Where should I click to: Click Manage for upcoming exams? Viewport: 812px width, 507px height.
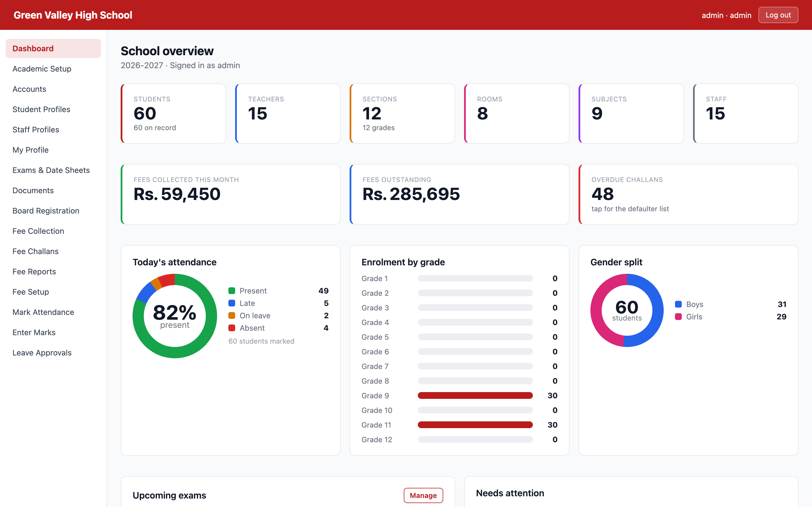pos(423,495)
